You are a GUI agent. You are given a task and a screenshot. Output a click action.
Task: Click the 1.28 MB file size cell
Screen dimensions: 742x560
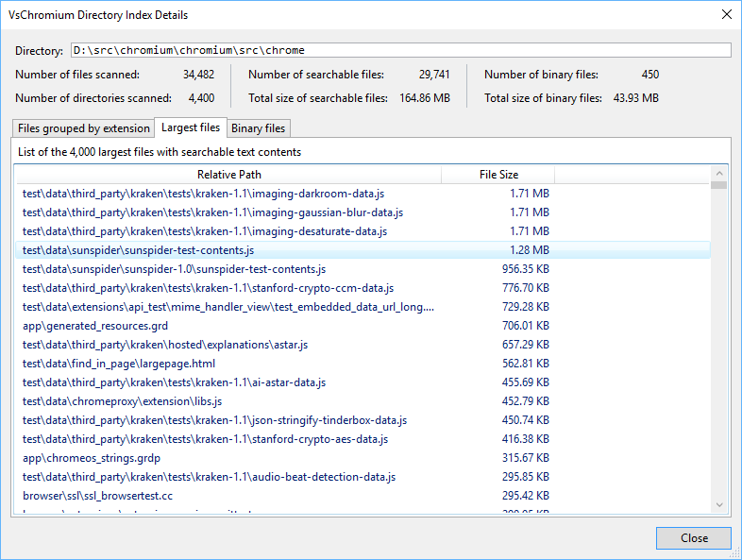coord(529,250)
